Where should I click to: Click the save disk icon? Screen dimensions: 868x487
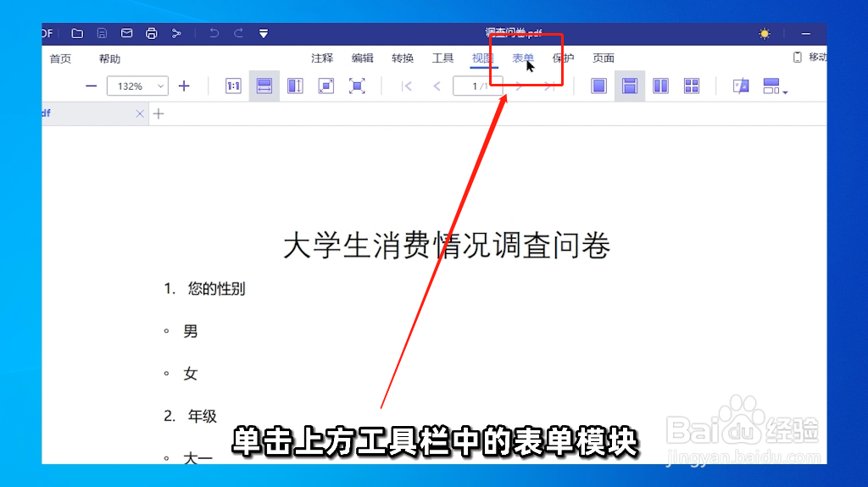coord(102,34)
